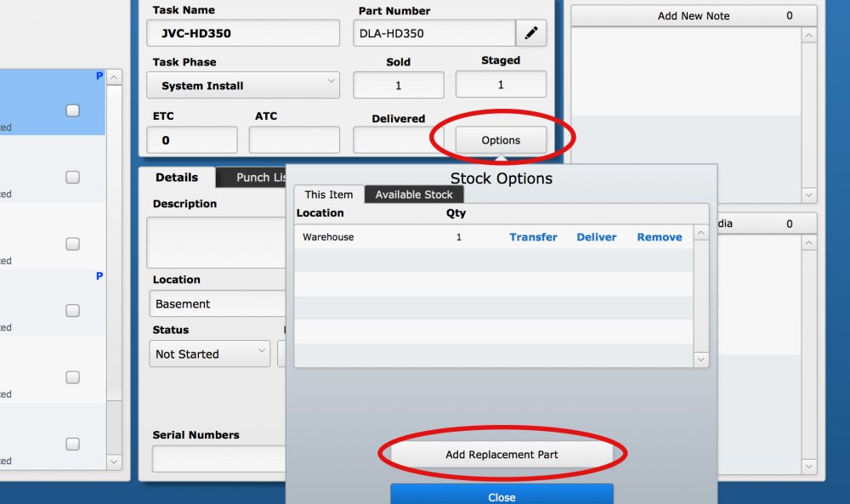Deliver the Warehouse stock item
The height and width of the screenshot is (504, 850).
(596, 237)
